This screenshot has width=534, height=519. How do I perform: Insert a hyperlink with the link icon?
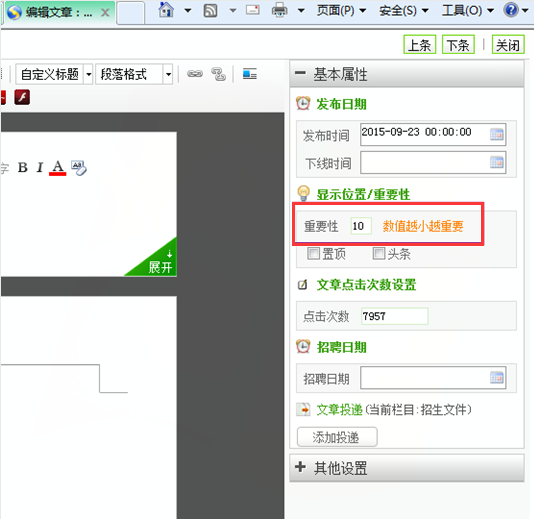coord(195,74)
